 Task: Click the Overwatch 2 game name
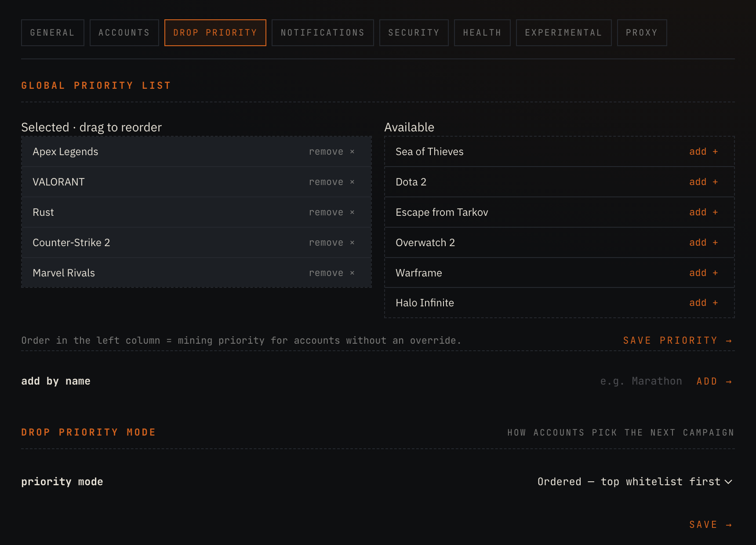coord(425,243)
